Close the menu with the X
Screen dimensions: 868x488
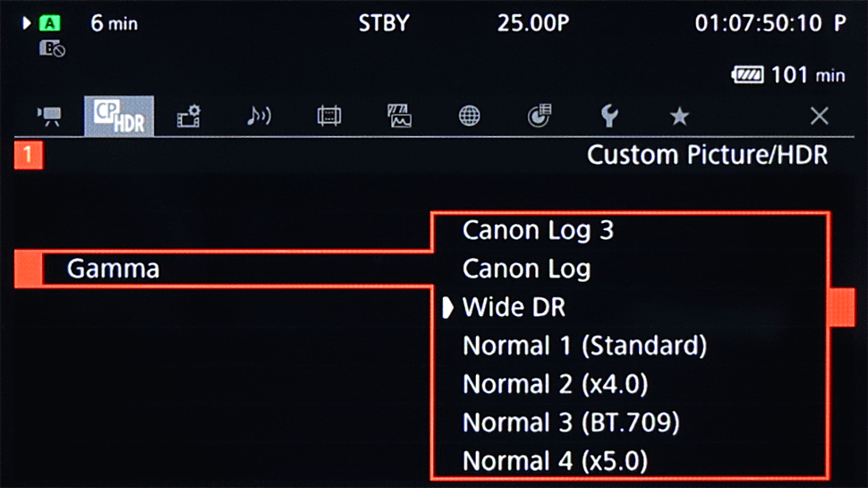820,116
